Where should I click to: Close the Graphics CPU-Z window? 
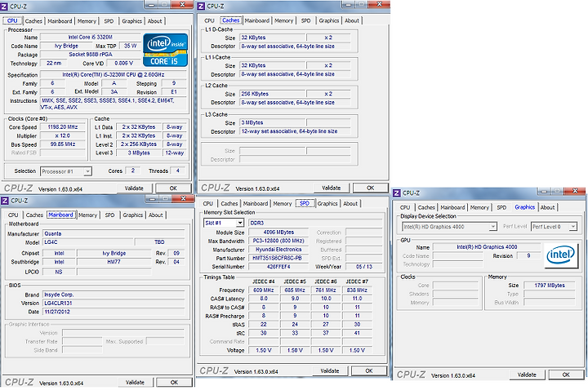(575, 192)
